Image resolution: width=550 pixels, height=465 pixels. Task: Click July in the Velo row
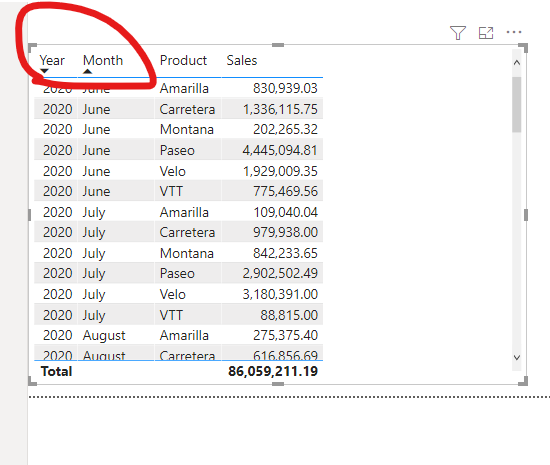[94, 295]
